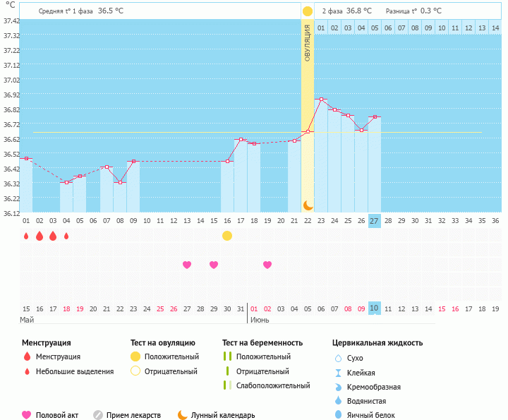Click the temperature point on cycle day 17
The image size is (508, 420).
(x=241, y=140)
